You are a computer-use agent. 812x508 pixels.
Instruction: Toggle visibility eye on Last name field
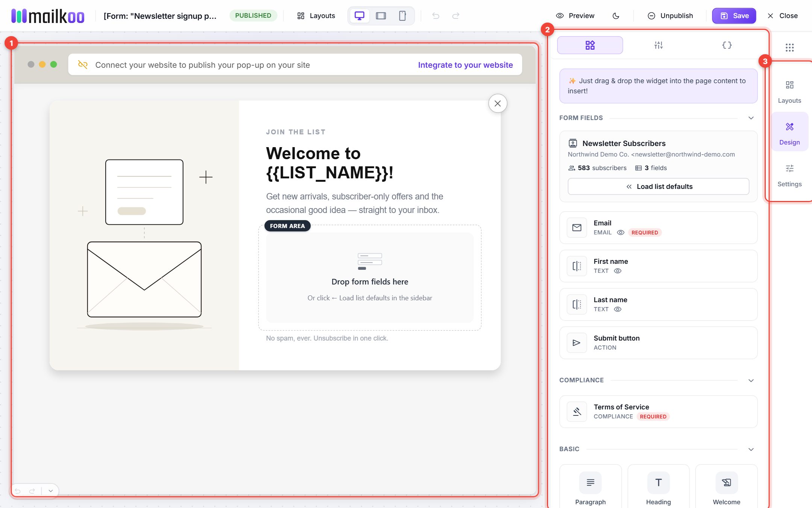(618, 309)
